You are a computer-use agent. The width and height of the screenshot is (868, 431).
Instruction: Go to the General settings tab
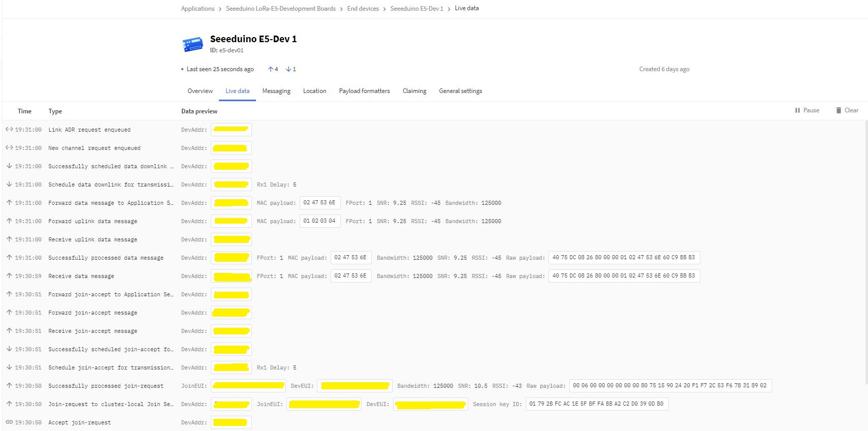point(460,91)
